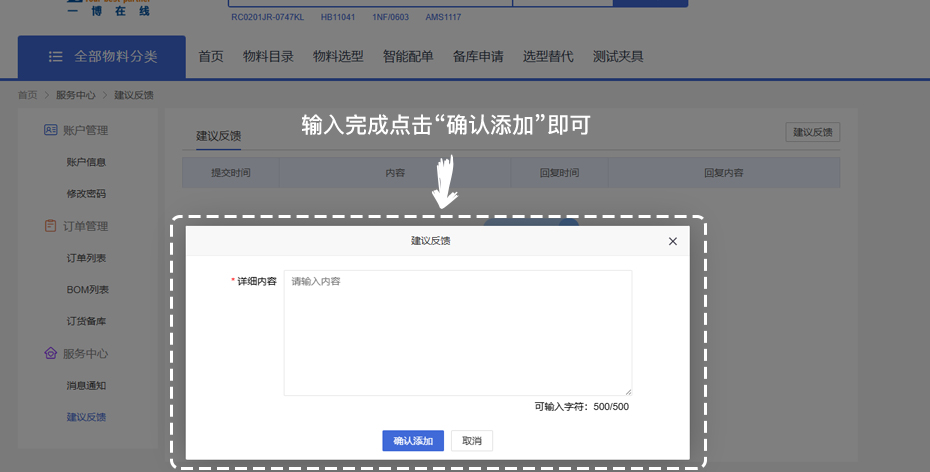Go to 首页 in the navigation bar
Viewport: 930px width, 472px height.
(x=211, y=57)
